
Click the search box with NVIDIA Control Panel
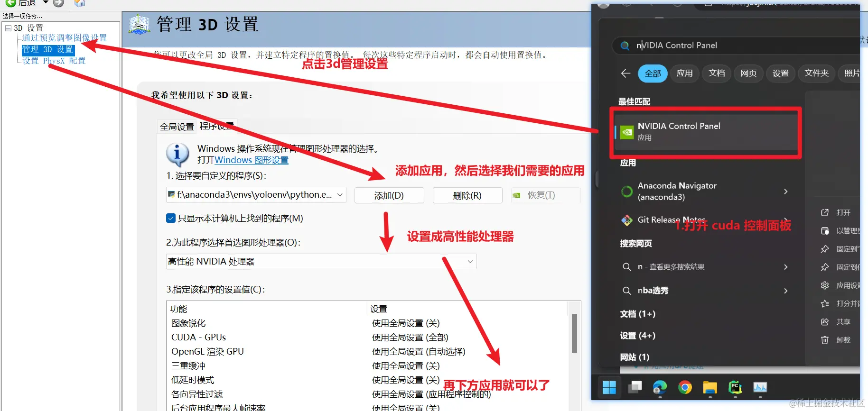(736, 46)
